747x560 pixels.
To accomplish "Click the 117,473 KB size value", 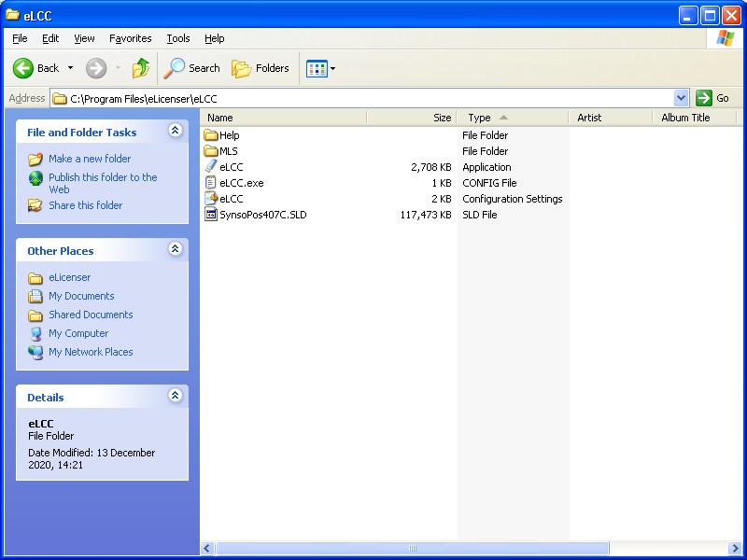I will pos(426,215).
